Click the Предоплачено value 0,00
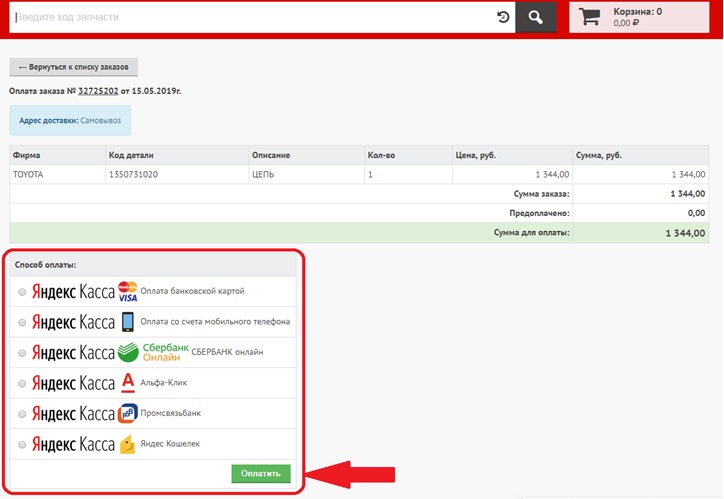This screenshot has width=724, height=499. (x=696, y=213)
